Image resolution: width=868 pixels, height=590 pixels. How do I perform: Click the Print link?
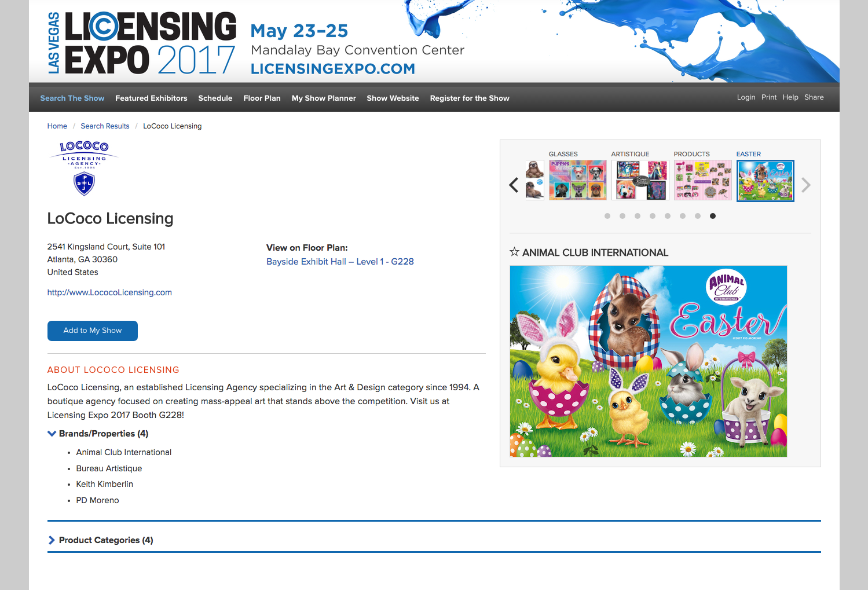coord(769,97)
